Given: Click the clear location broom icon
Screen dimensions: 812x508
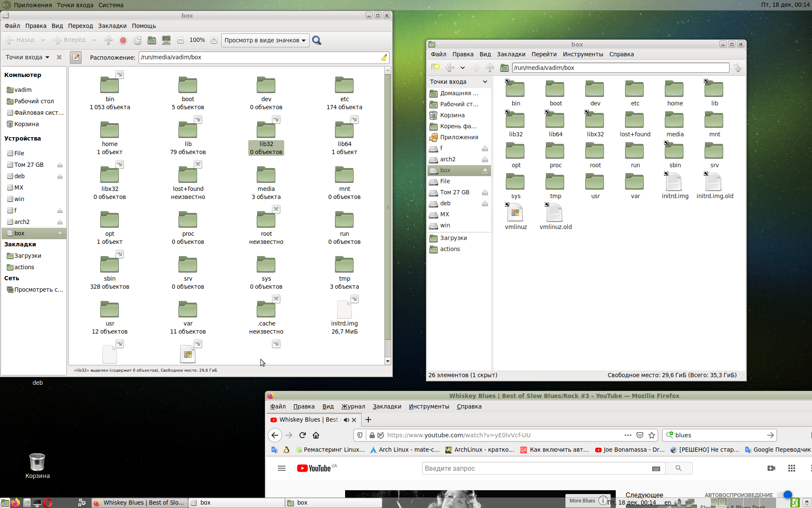Looking at the screenshot, I should (384, 58).
